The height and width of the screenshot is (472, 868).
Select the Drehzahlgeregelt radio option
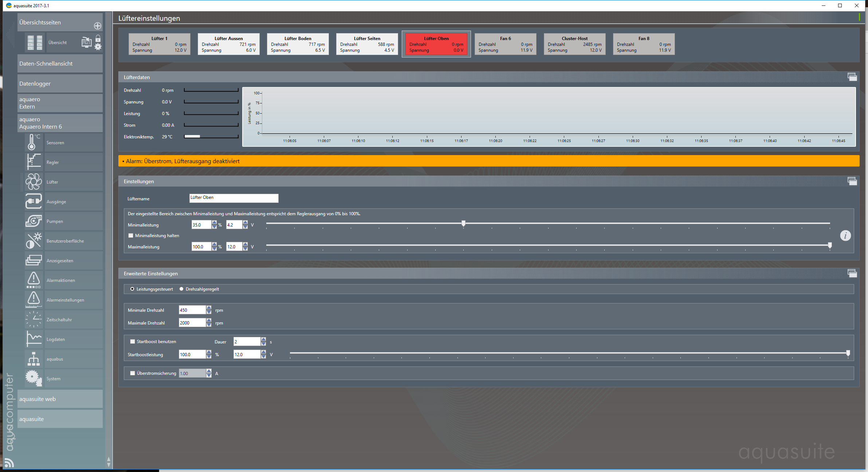tap(181, 289)
